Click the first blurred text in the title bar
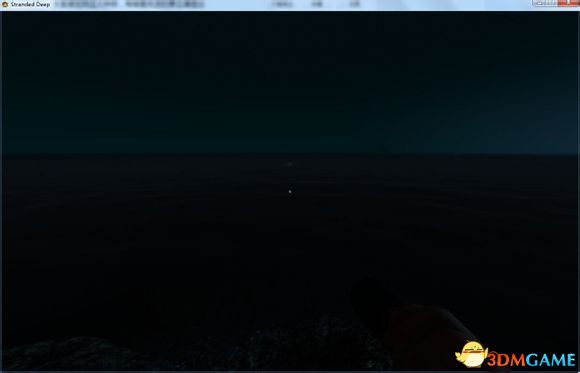The width and height of the screenshot is (580, 373). 86,4
